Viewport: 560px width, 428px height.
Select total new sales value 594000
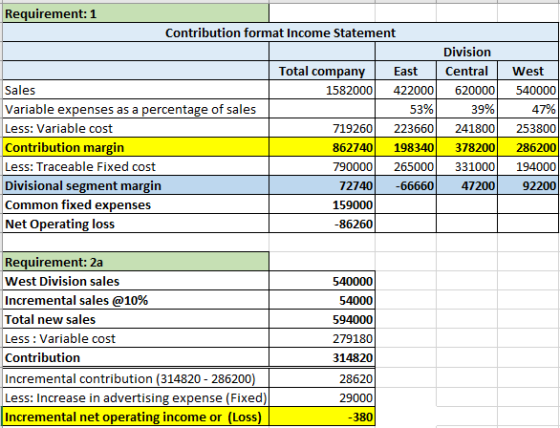(x=322, y=319)
